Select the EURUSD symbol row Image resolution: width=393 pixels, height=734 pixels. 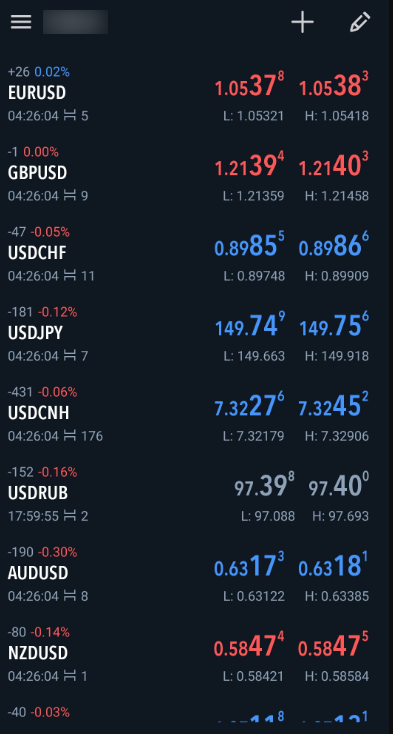(196, 94)
